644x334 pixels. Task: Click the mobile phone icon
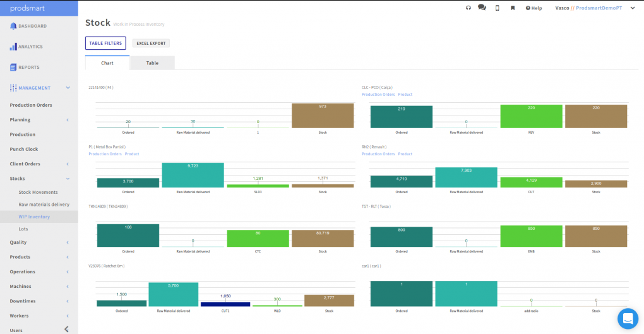[x=497, y=8]
